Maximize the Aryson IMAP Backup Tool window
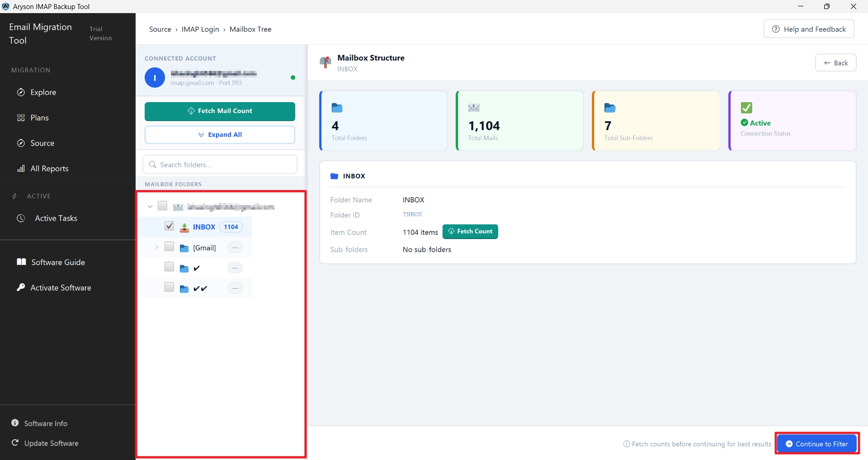This screenshot has width=868, height=460. [x=827, y=6]
